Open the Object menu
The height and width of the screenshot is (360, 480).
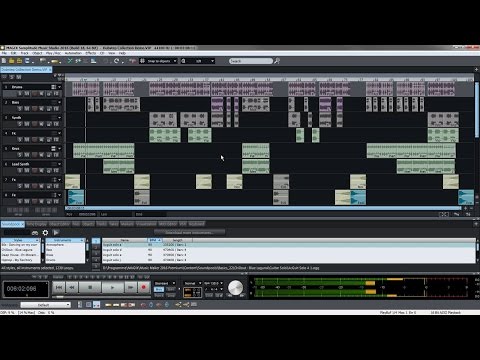(37, 53)
